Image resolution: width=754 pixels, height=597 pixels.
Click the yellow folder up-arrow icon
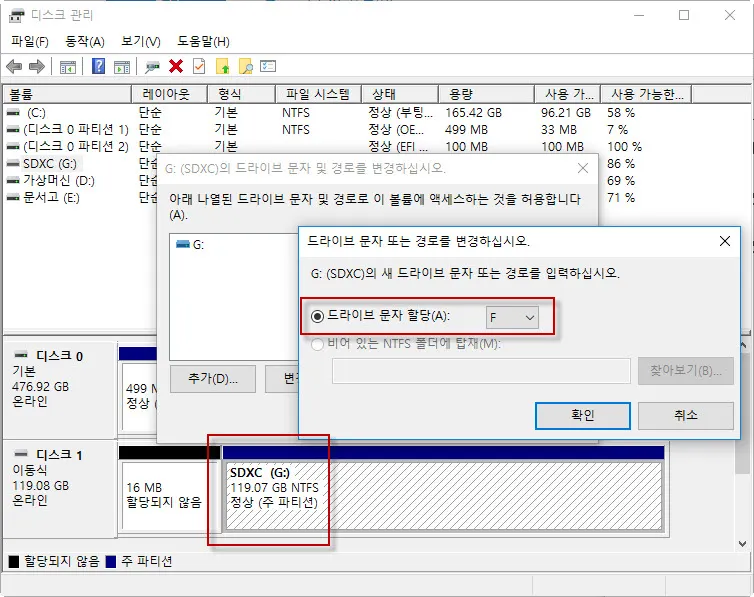(x=223, y=66)
